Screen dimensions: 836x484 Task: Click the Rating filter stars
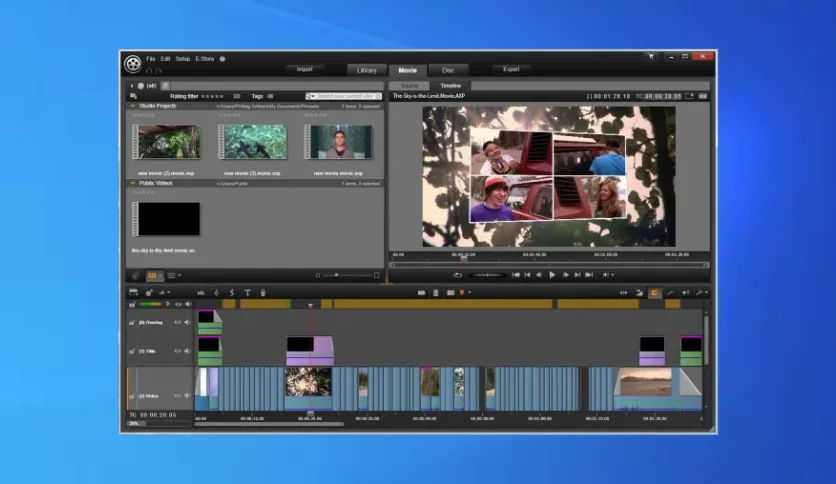[213, 96]
